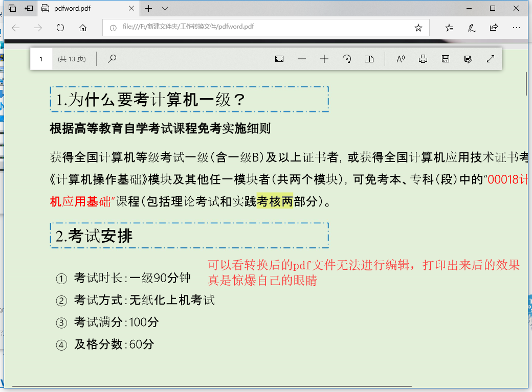
Task: Click the horizontal scrollbar at bottom
Action: click(212, 386)
